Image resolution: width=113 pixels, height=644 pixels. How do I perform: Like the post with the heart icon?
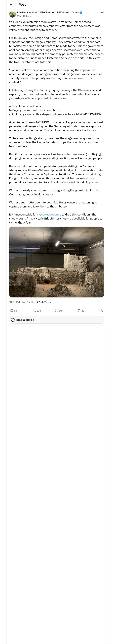click(x=56, y=311)
